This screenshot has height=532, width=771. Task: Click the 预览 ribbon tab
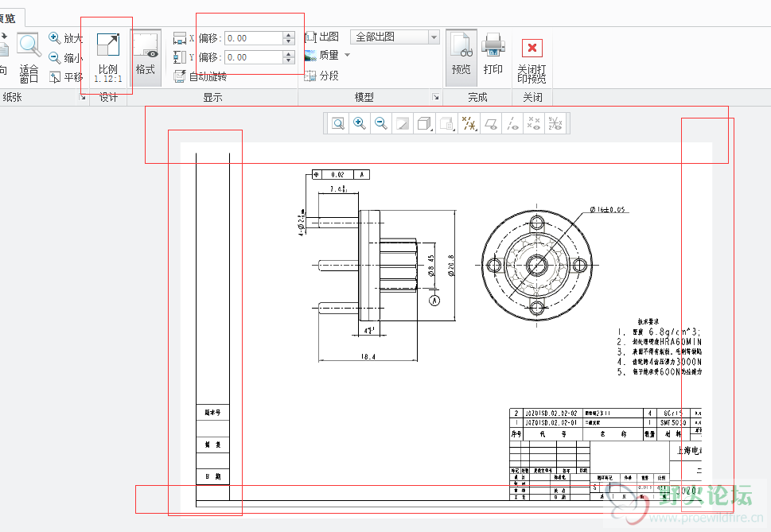pos(11,17)
